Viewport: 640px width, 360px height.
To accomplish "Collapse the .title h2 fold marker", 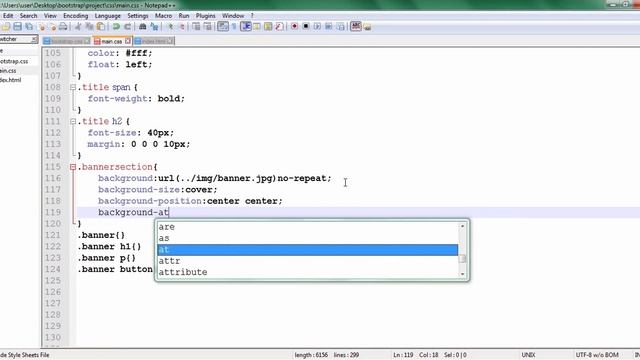I will (x=73, y=121).
